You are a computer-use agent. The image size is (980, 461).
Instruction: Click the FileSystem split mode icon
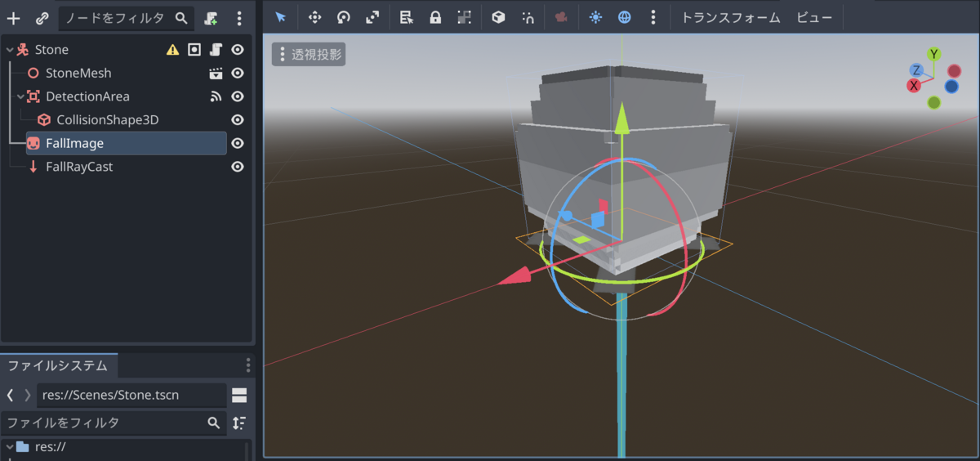[239, 396]
